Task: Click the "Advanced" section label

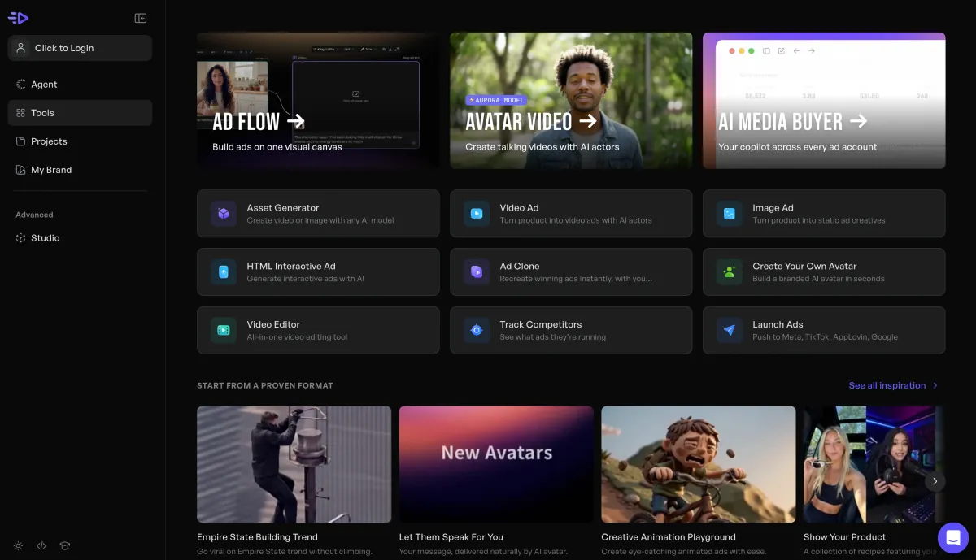Action: pos(34,215)
